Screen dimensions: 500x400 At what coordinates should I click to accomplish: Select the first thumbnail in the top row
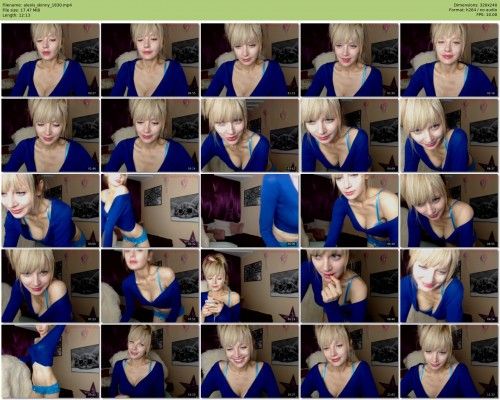[50, 60]
